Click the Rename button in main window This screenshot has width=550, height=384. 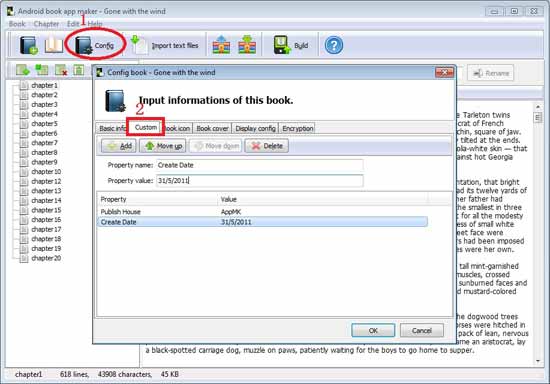click(x=491, y=73)
